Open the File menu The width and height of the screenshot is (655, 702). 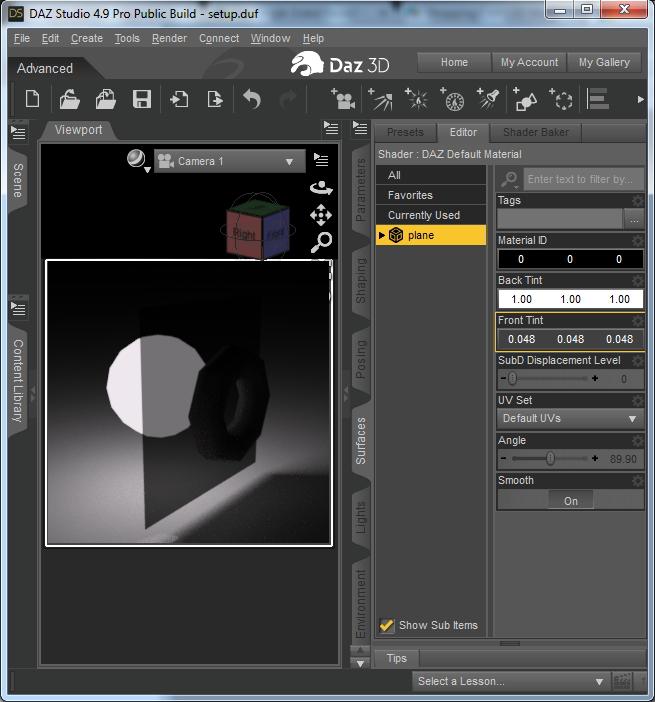(x=22, y=39)
